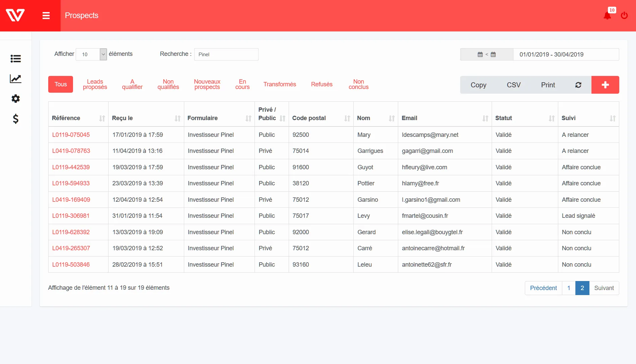Toggle the hamburger menu icon
The image size is (636, 364).
click(x=46, y=15)
